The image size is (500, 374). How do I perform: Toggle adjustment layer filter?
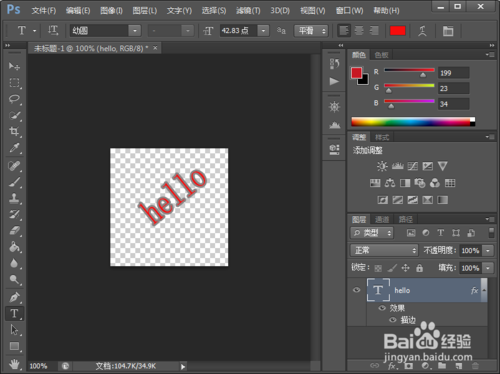coord(426,233)
